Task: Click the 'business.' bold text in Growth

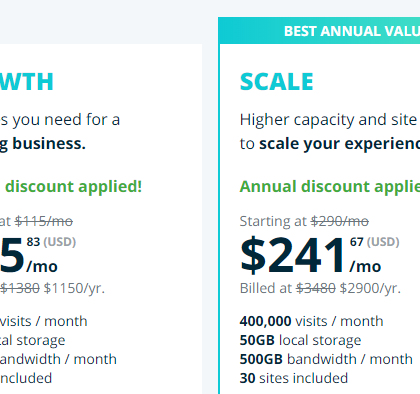Action: tap(49, 144)
